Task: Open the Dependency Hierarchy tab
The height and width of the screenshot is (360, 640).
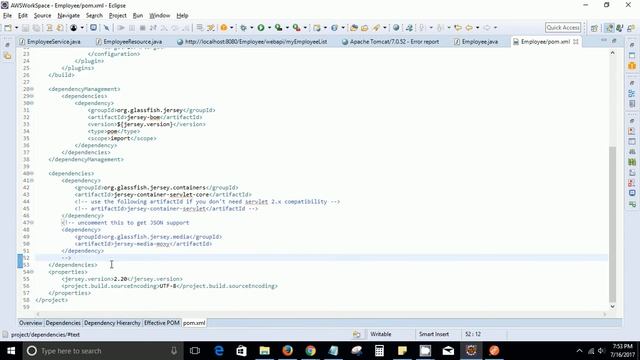Action: pos(112,323)
